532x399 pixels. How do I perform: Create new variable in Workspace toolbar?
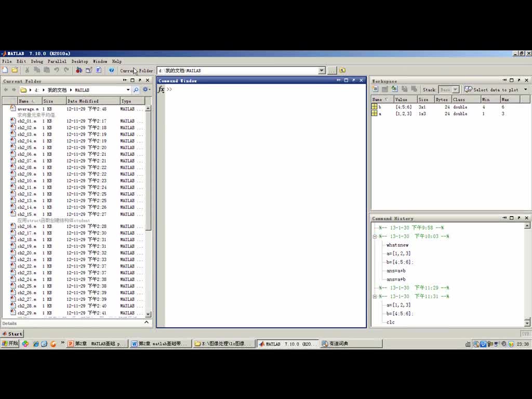(375, 89)
